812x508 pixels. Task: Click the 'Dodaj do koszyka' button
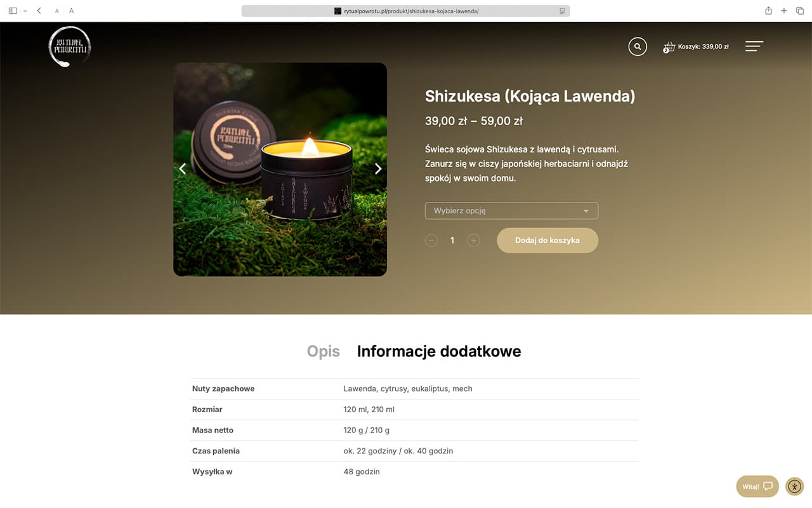pos(547,241)
